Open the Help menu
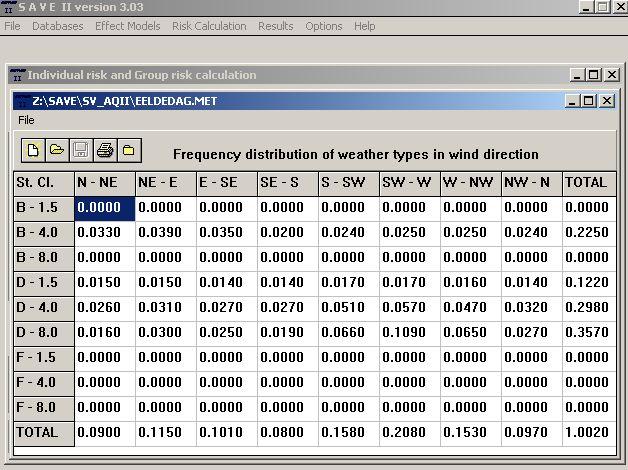 (x=364, y=26)
